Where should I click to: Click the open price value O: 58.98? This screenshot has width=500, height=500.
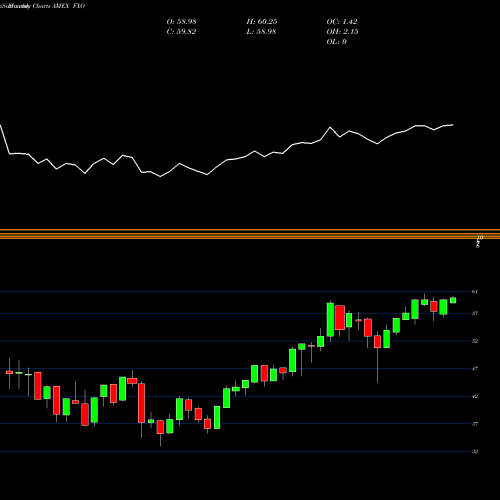tap(181, 22)
